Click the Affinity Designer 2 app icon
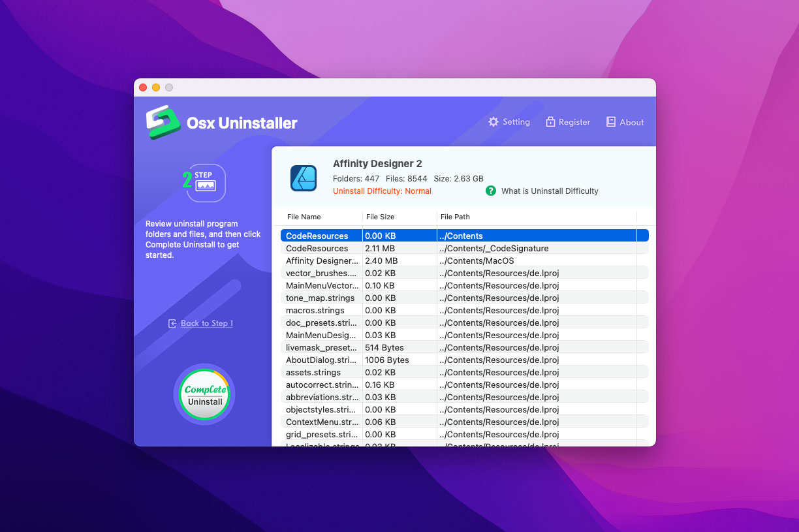The height and width of the screenshot is (532, 799). click(304, 178)
